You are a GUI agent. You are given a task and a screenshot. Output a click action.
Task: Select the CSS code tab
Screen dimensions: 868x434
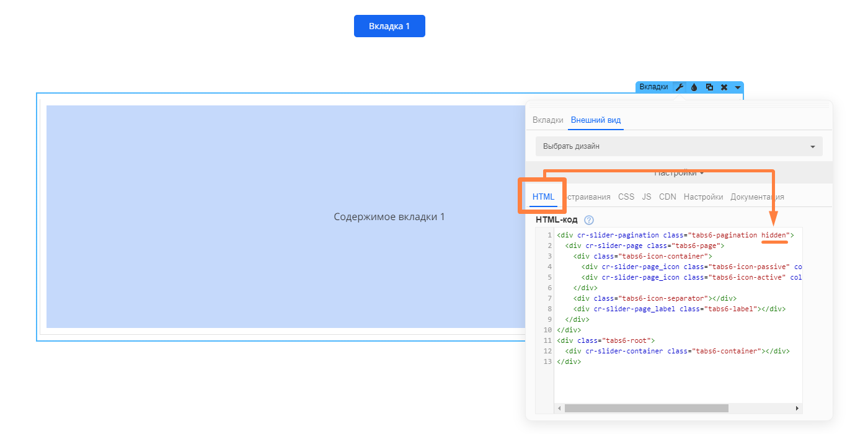click(x=626, y=197)
